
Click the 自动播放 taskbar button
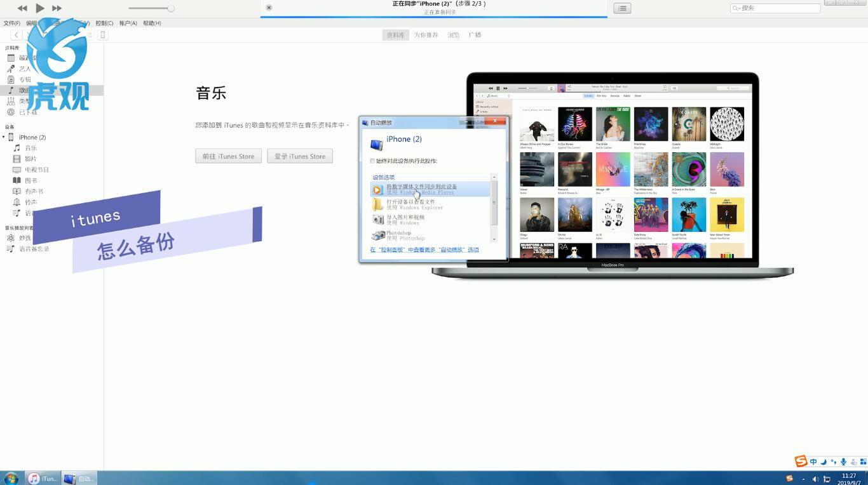(x=79, y=479)
